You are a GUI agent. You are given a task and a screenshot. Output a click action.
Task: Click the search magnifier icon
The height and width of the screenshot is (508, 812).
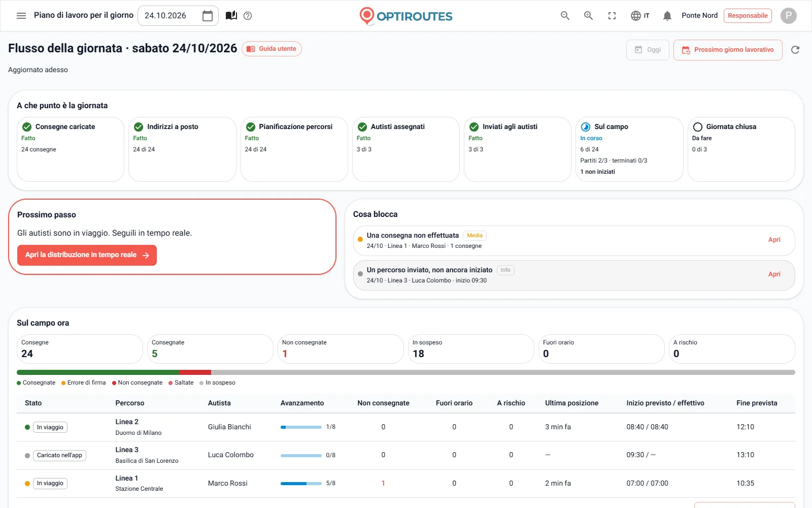pyautogui.click(x=565, y=16)
